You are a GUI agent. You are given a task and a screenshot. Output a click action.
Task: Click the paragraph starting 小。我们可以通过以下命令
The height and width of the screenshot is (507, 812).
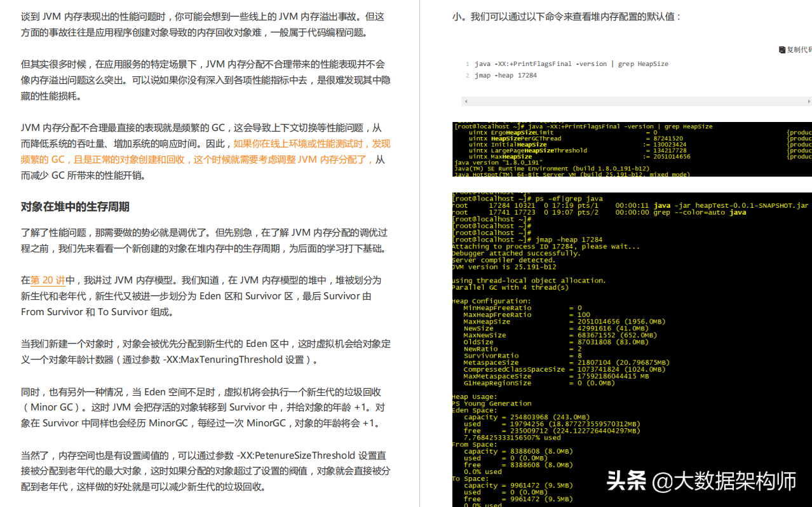click(567, 17)
